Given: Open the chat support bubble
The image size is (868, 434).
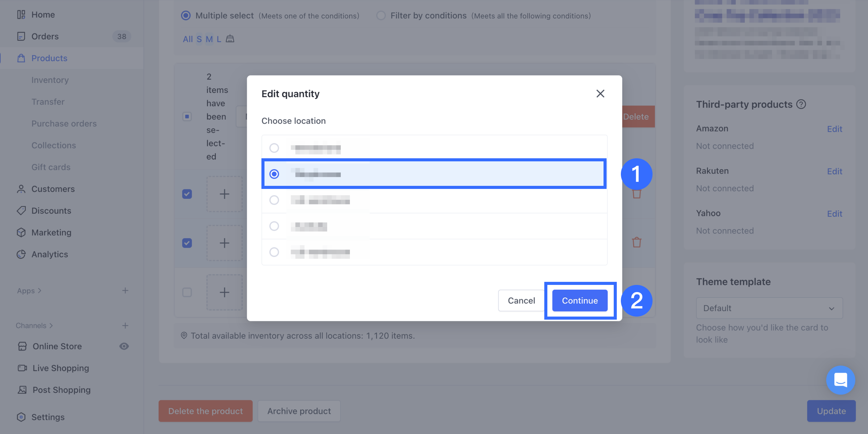Looking at the screenshot, I should [840, 380].
